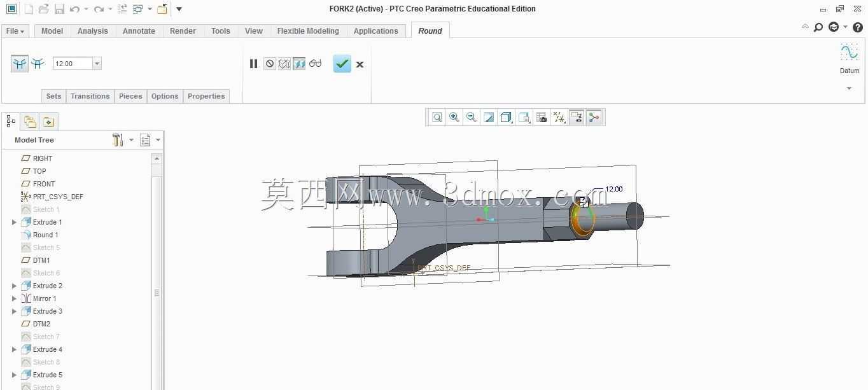868x390 pixels.
Task: Switch to the Flexible Modeling tab
Action: 308,31
